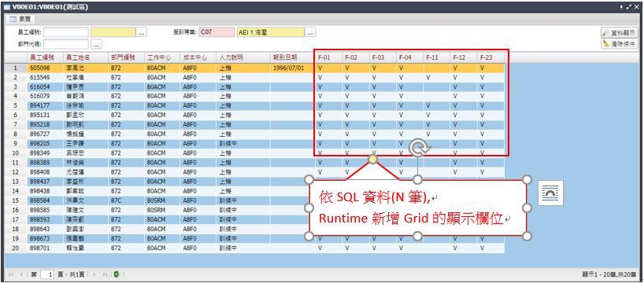Viewport: 644px width, 283px height.
Task: Click the F-23 column header
Action: pyautogui.click(x=491, y=58)
